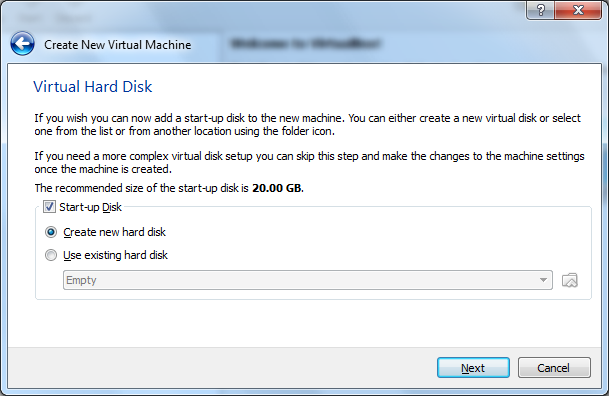
Task: Click the paragraph about complex virtual disk setup
Action: tap(309, 162)
